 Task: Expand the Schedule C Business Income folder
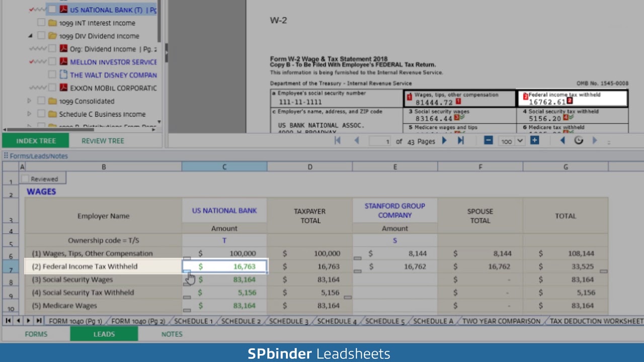[29, 114]
